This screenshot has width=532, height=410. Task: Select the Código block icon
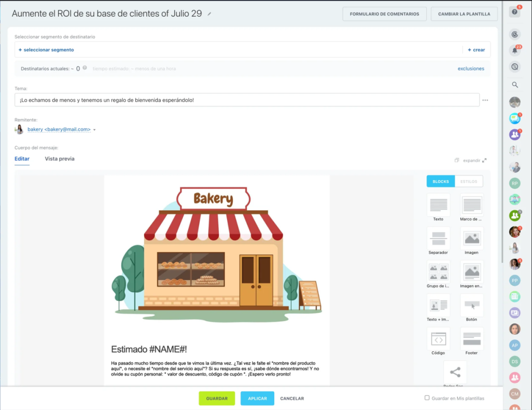click(x=438, y=339)
